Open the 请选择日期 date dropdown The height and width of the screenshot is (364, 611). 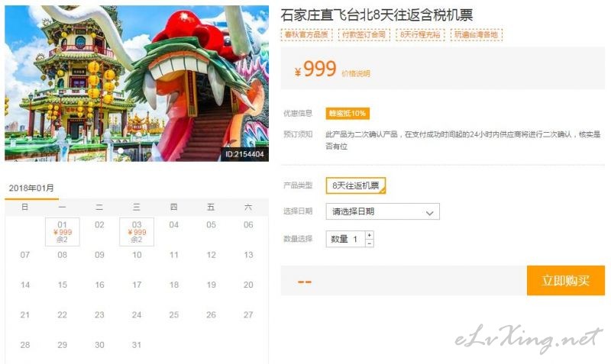coord(383,211)
